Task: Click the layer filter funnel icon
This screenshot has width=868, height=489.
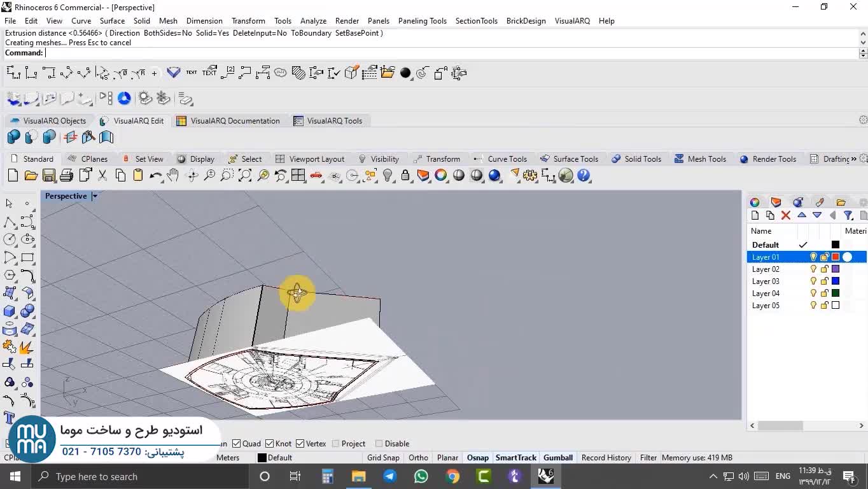Action: tap(848, 215)
